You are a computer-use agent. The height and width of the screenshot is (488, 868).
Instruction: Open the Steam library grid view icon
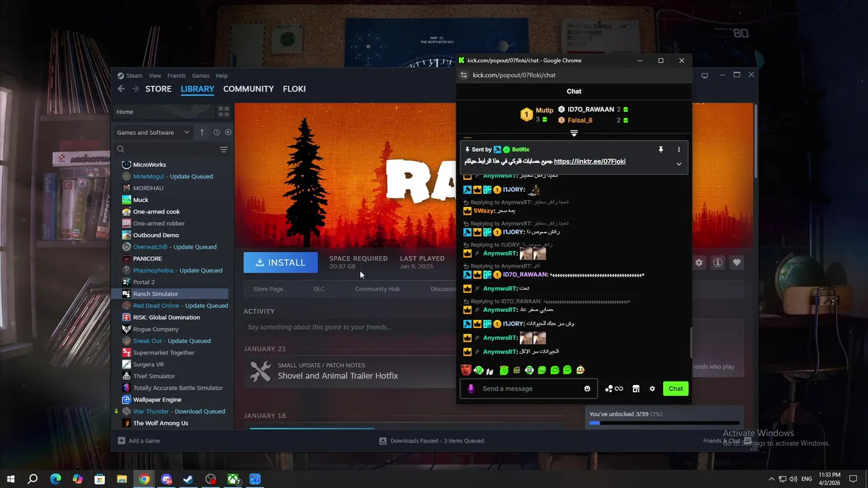(x=223, y=112)
